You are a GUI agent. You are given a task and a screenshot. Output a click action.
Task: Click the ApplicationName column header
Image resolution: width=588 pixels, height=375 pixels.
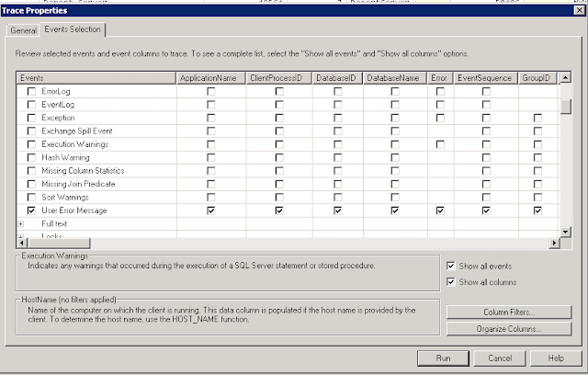pos(211,78)
